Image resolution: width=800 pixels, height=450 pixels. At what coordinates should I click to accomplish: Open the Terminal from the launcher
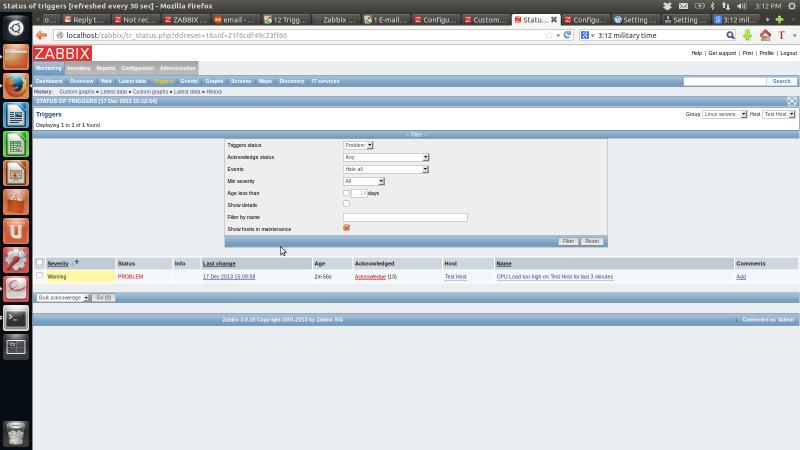16,318
